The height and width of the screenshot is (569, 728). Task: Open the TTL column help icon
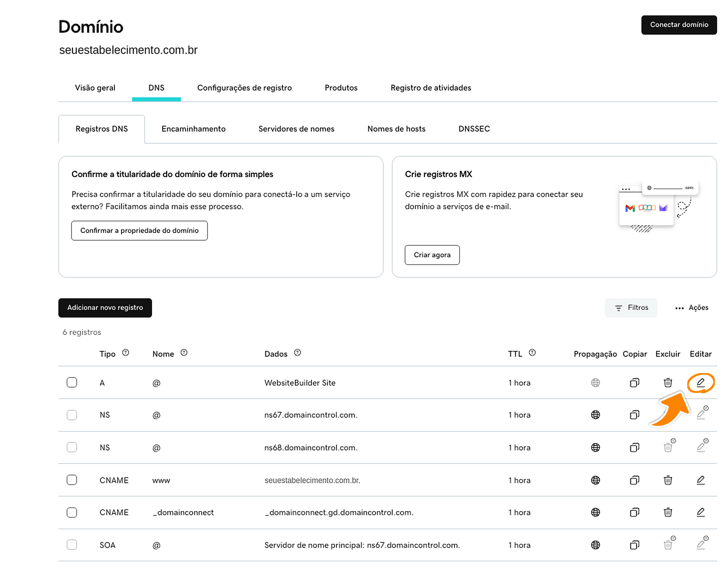pyautogui.click(x=532, y=353)
